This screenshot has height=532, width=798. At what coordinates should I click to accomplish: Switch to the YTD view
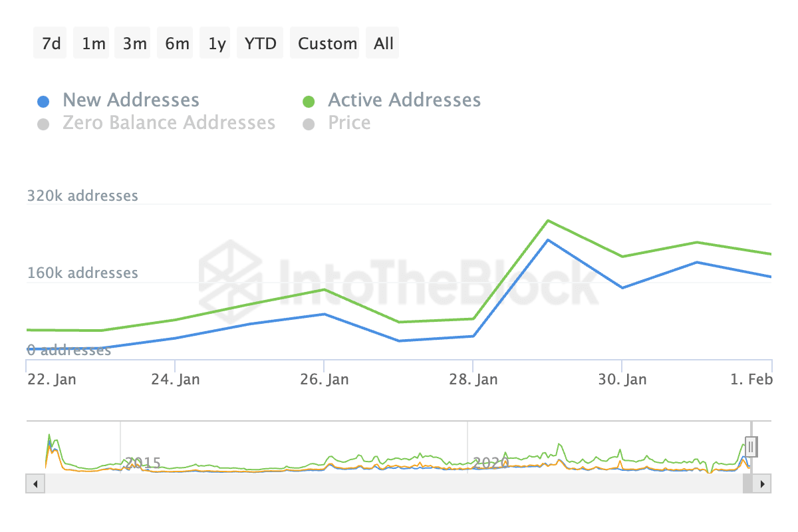(x=259, y=43)
